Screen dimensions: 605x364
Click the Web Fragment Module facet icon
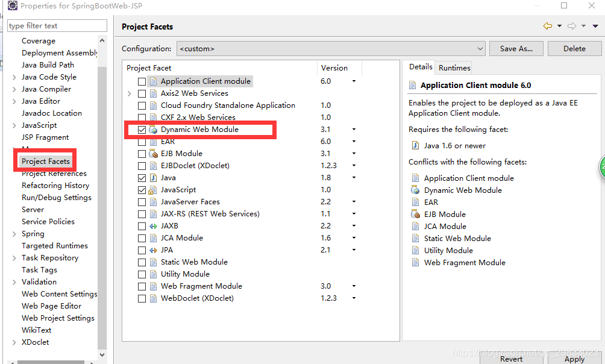pos(153,286)
